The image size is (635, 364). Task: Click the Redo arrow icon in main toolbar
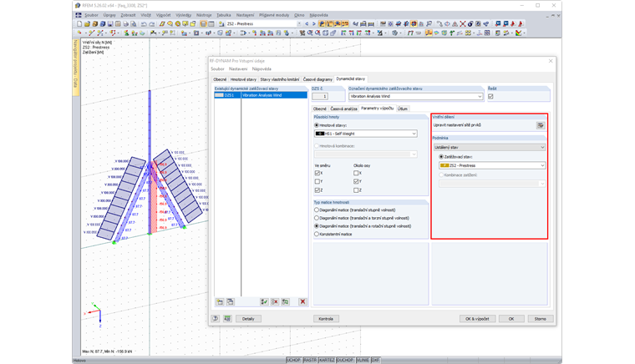152,24
